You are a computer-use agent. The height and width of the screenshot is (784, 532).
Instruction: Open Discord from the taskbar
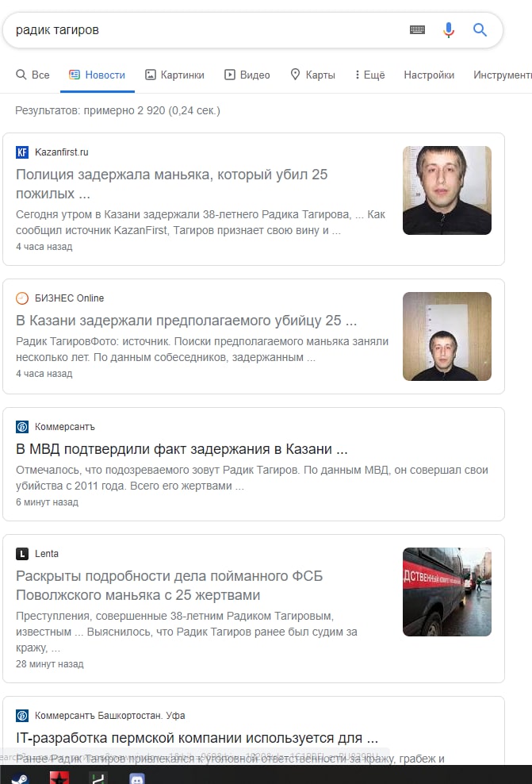(137, 778)
